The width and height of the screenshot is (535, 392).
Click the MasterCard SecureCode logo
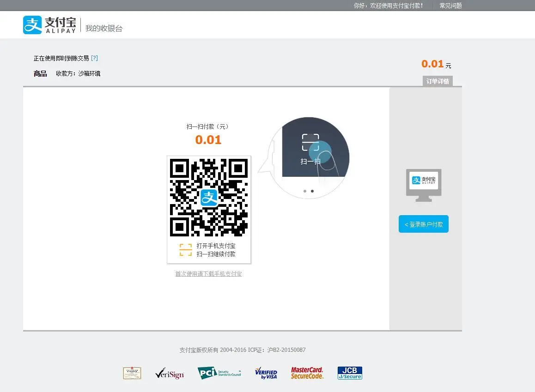pos(307,373)
